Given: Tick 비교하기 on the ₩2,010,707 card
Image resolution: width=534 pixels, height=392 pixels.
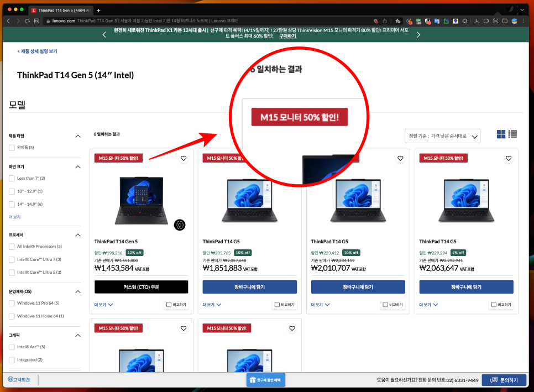Looking at the screenshot, I should (x=385, y=305).
